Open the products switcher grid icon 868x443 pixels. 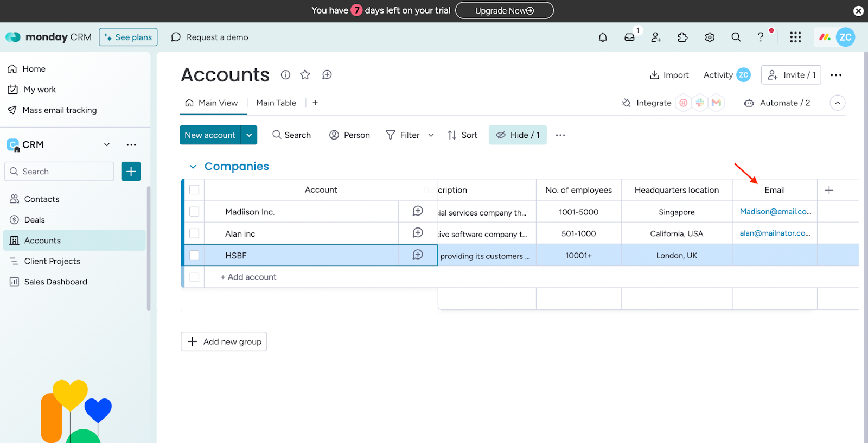795,37
